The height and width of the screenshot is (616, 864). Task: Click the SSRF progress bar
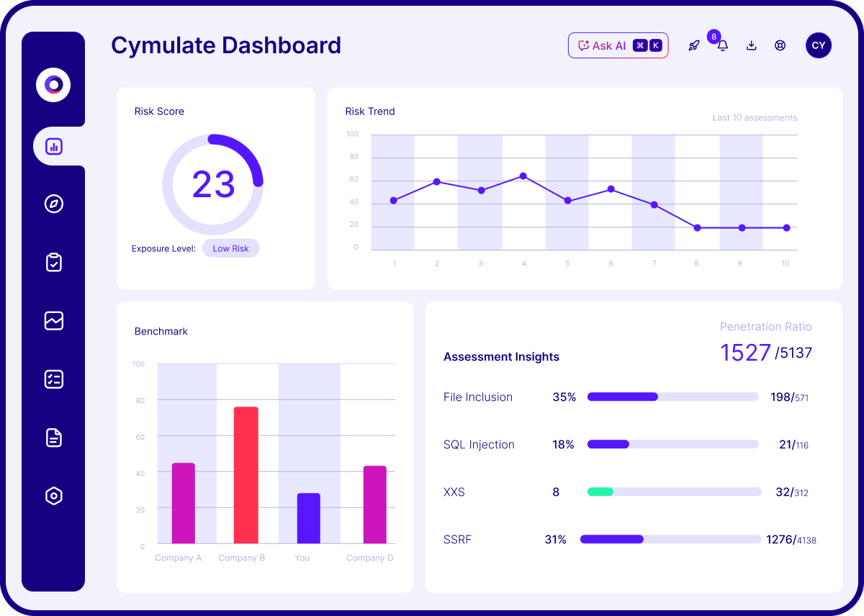point(670,539)
